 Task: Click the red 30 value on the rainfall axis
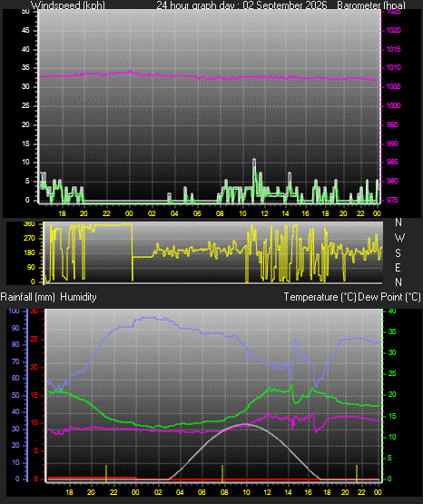pos(34,311)
